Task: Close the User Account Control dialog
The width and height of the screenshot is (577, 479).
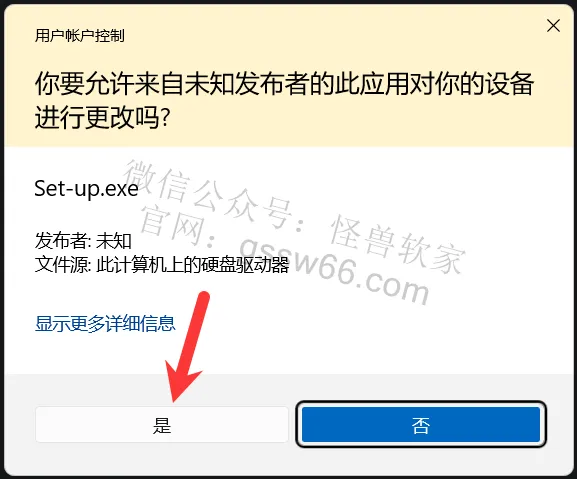Action: (553, 26)
